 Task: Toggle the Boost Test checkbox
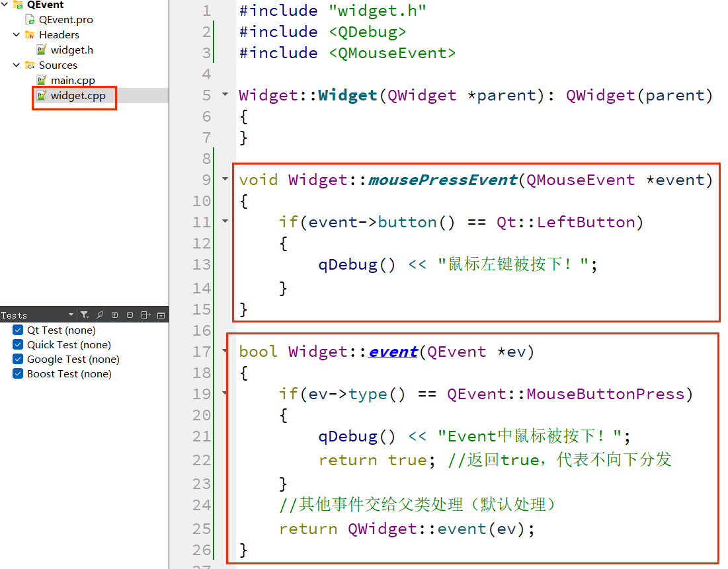tap(18, 373)
